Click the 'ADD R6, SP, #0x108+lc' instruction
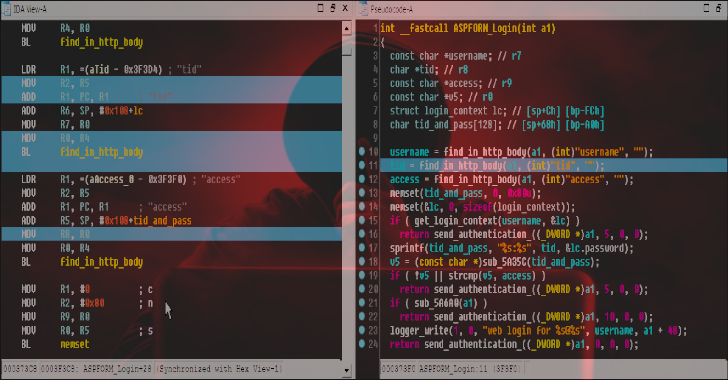 82,111
